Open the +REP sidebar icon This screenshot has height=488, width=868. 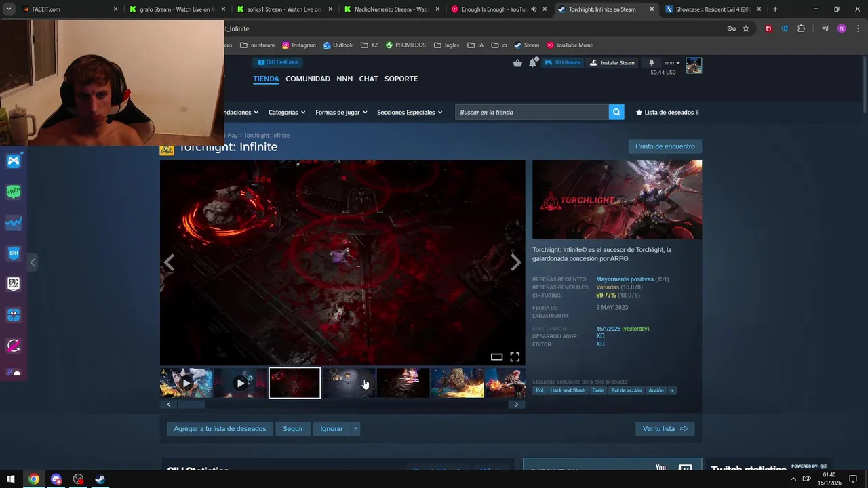14,192
